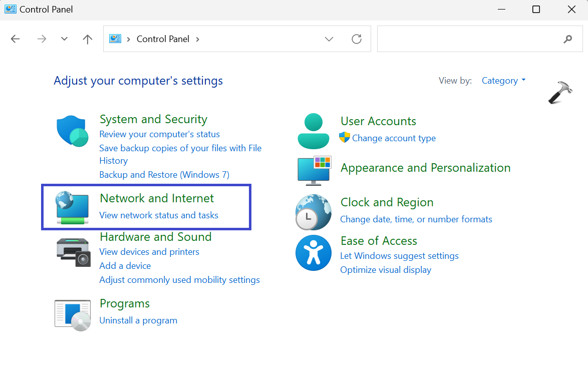
Task: Click the Hardware and Sound printer icon
Action: (x=73, y=251)
